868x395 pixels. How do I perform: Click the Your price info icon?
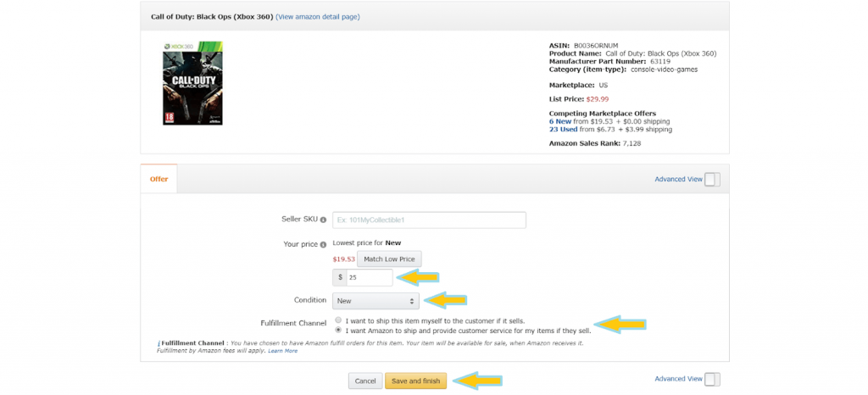tap(323, 244)
